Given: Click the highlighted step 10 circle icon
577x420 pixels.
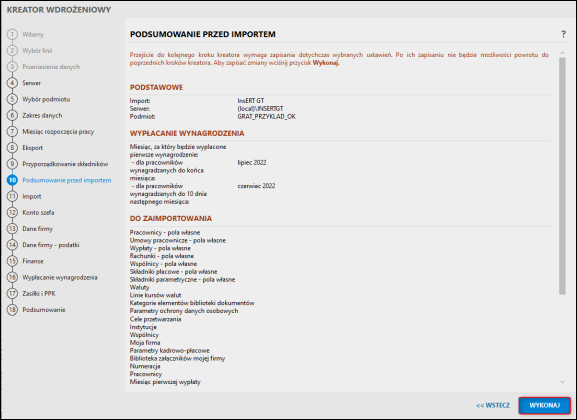Looking at the screenshot, I should coord(12,180).
